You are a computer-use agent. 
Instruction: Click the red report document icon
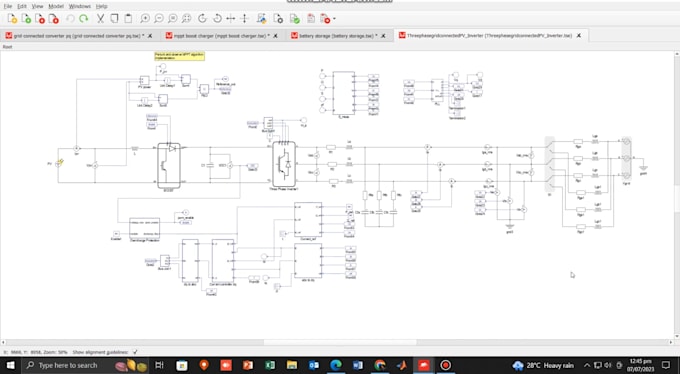point(311,18)
